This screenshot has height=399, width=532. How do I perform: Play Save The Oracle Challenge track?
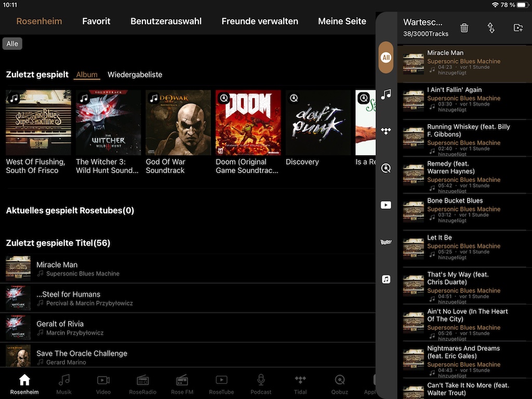click(188, 354)
